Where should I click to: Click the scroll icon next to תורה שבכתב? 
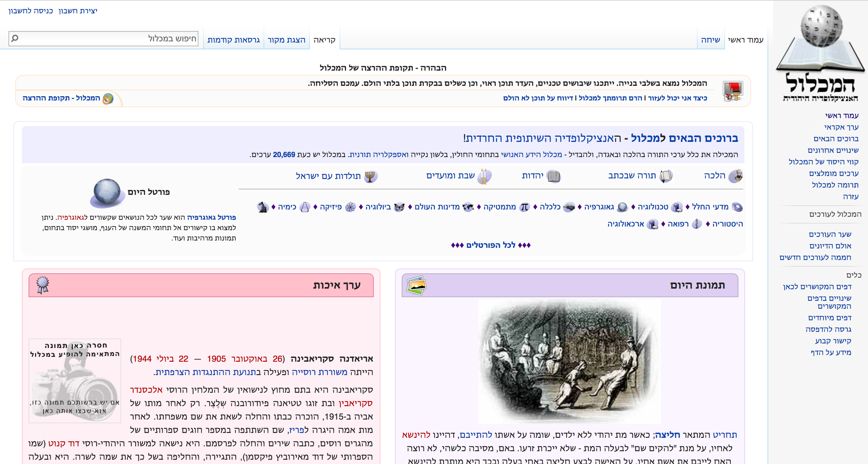[666, 176]
